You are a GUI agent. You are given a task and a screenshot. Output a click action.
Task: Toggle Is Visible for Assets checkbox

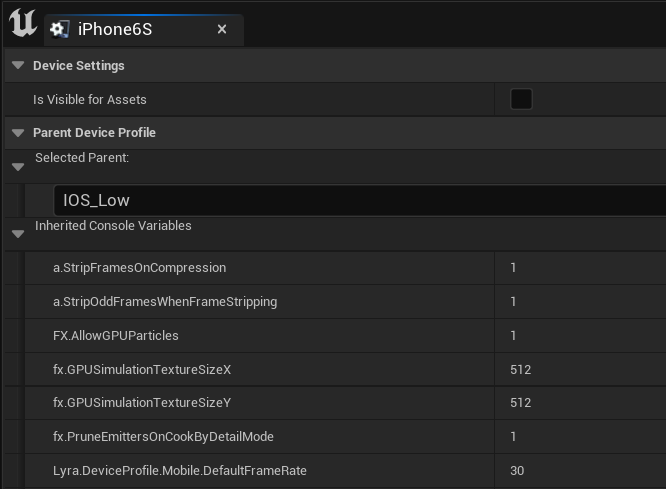521,99
